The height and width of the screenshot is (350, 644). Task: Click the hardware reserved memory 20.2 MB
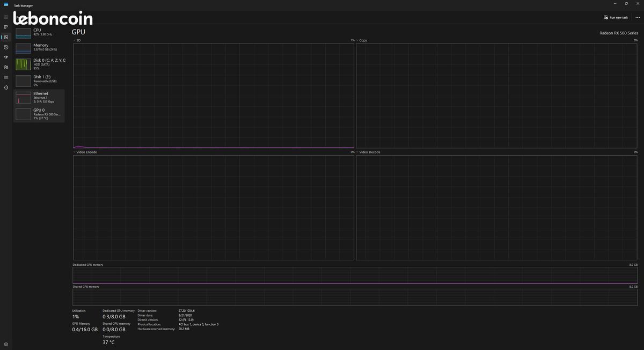point(184,329)
